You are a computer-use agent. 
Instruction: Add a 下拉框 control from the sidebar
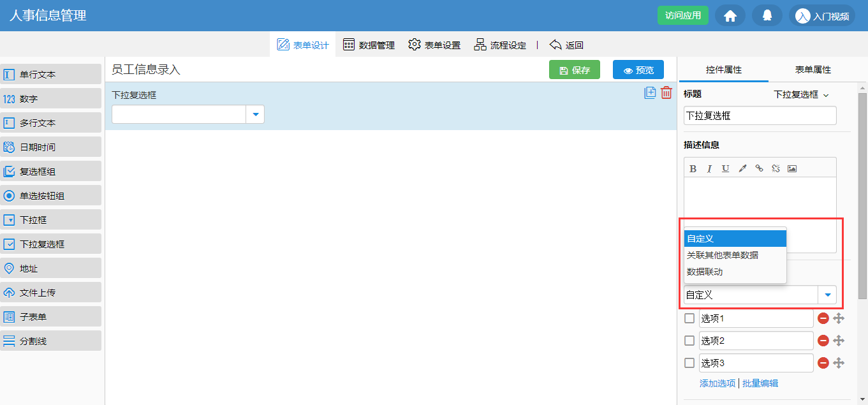coord(51,219)
